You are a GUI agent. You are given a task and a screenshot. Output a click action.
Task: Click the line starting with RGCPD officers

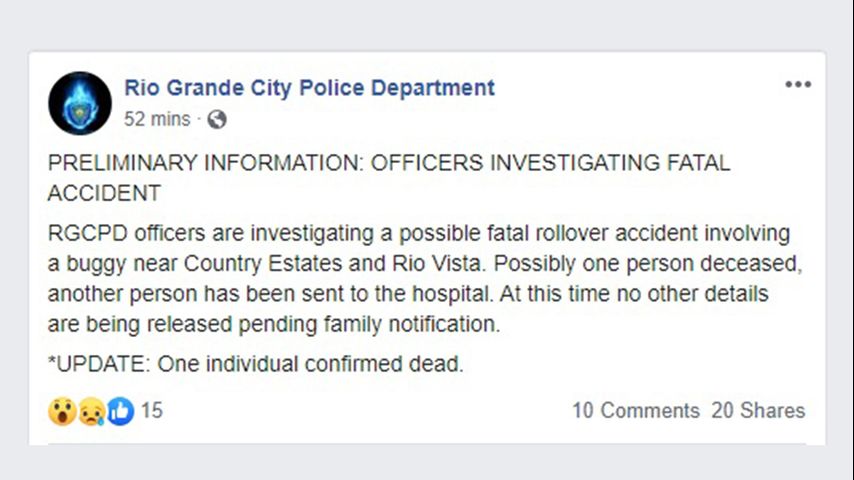pyautogui.click(x=418, y=235)
